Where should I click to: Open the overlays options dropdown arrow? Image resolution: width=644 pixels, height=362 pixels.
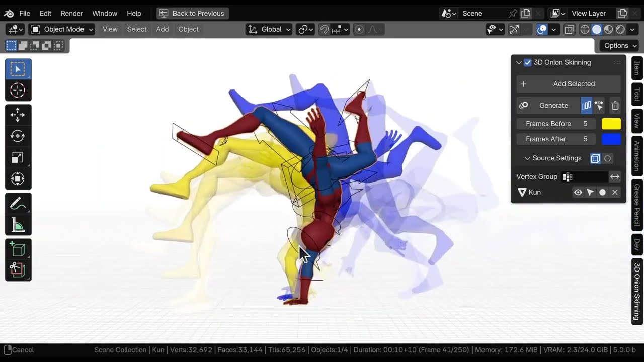(553, 30)
